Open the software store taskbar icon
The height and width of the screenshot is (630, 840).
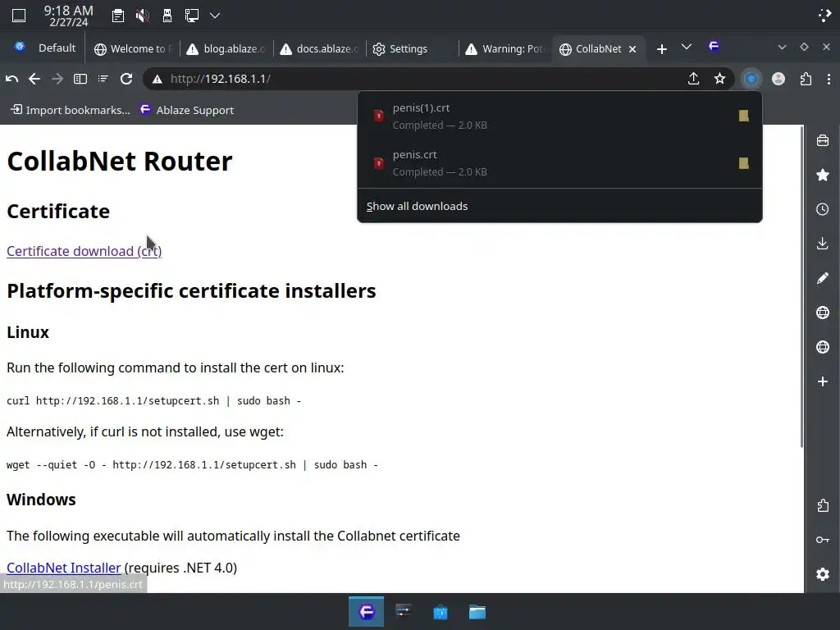(441, 611)
